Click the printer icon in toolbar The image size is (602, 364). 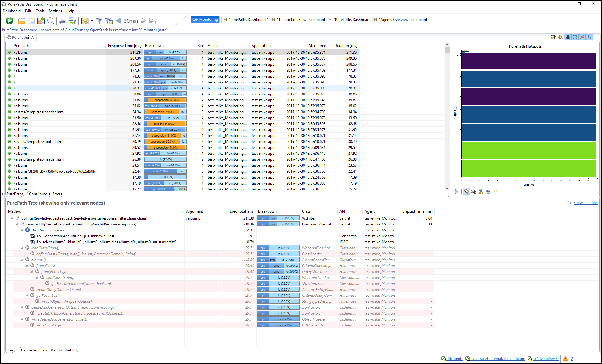pyautogui.click(x=63, y=21)
